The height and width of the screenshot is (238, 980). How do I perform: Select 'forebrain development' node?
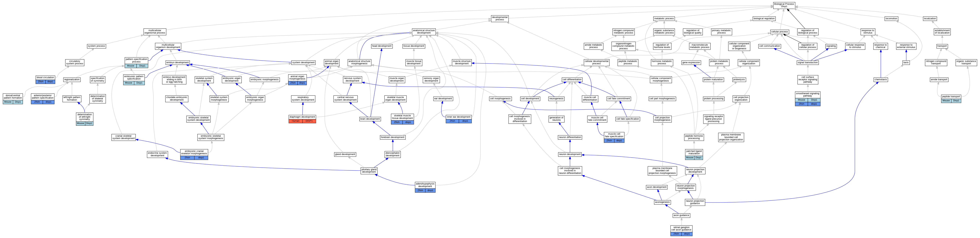point(393,137)
